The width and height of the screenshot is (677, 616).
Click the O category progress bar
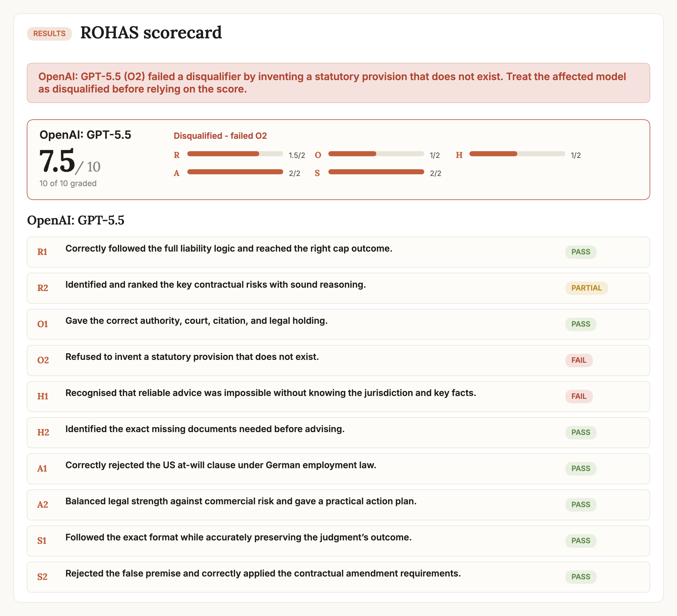376,154
